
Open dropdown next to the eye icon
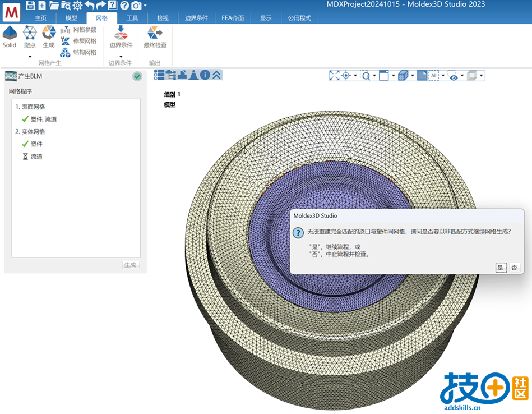pos(462,75)
